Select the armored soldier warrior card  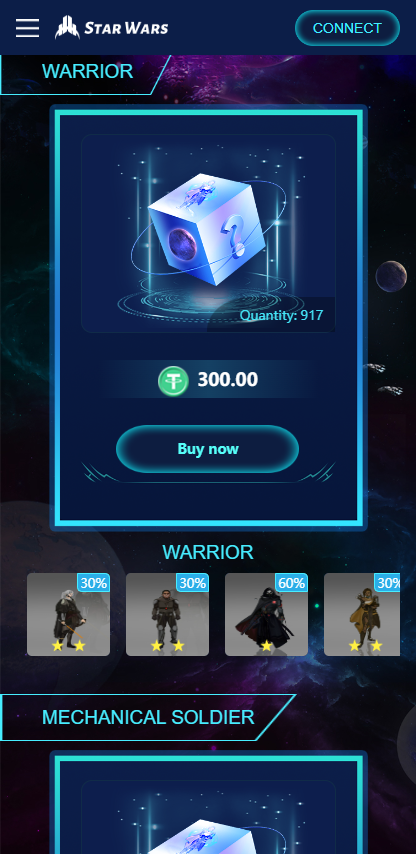point(167,614)
